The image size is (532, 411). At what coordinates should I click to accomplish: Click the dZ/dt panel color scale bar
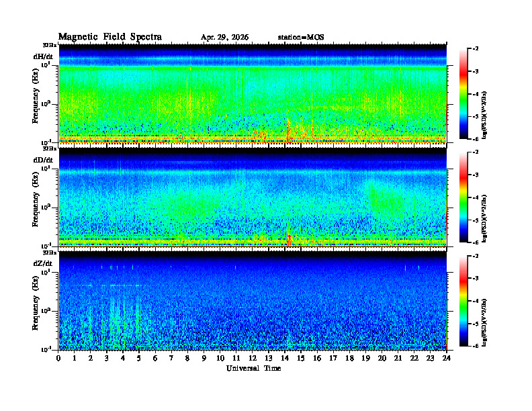pyautogui.click(x=463, y=301)
